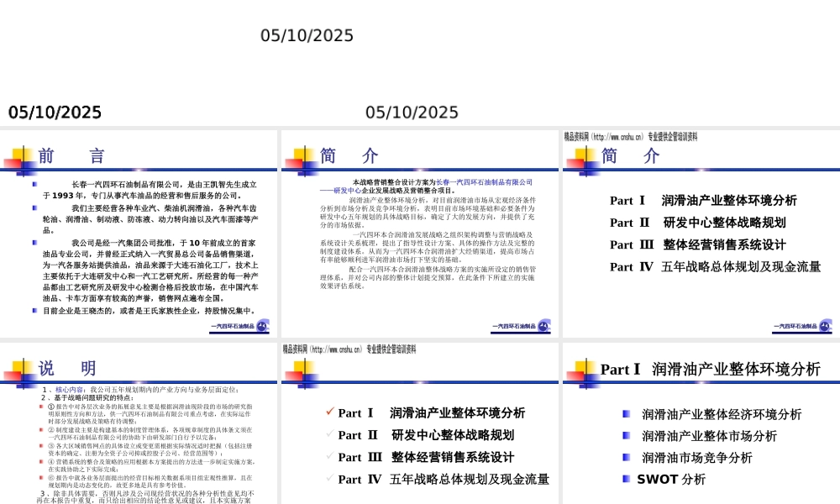Click the paragraph starting 长春一汽四环石油制品有限公司，是由王凯智先生成立
This screenshot has width=840, height=504.
150,190
